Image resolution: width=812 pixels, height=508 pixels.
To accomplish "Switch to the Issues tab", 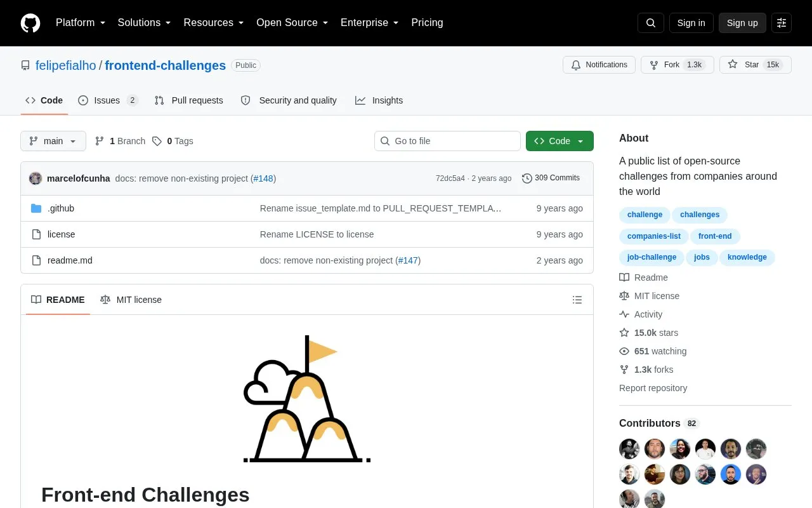I will coord(108,100).
